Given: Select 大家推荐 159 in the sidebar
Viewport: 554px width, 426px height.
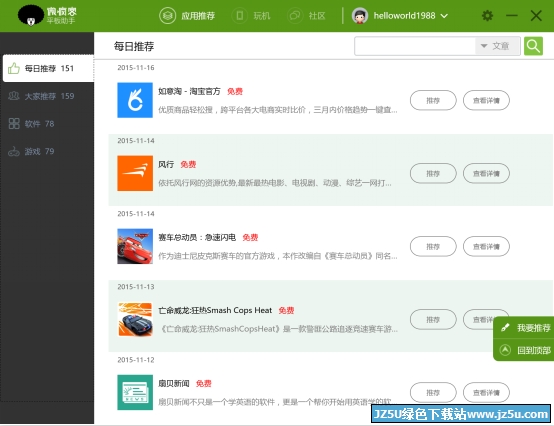Looking at the screenshot, I should [x=48, y=96].
